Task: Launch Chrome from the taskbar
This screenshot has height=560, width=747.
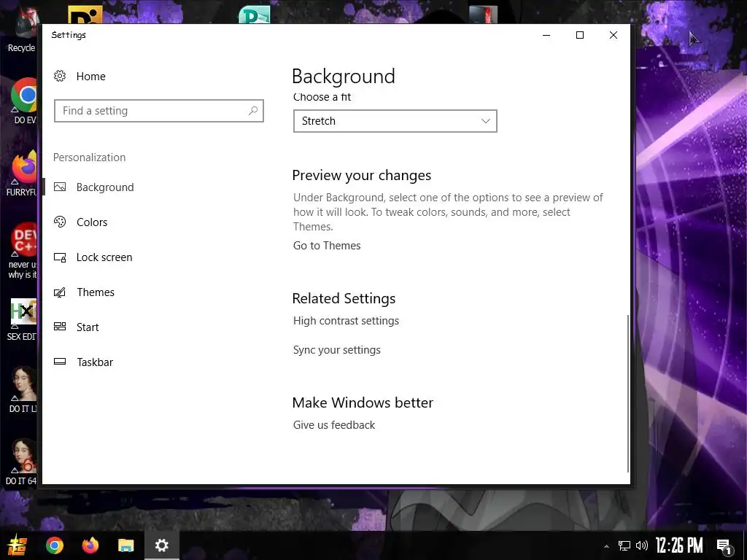Action: click(x=54, y=545)
